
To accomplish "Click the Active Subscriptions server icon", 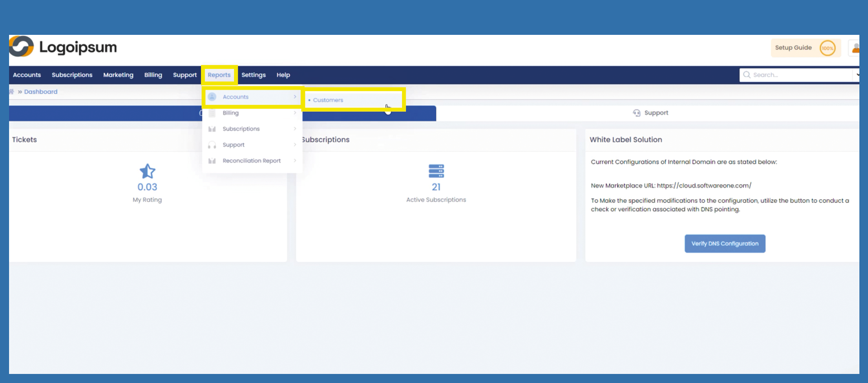I will 436,171.
